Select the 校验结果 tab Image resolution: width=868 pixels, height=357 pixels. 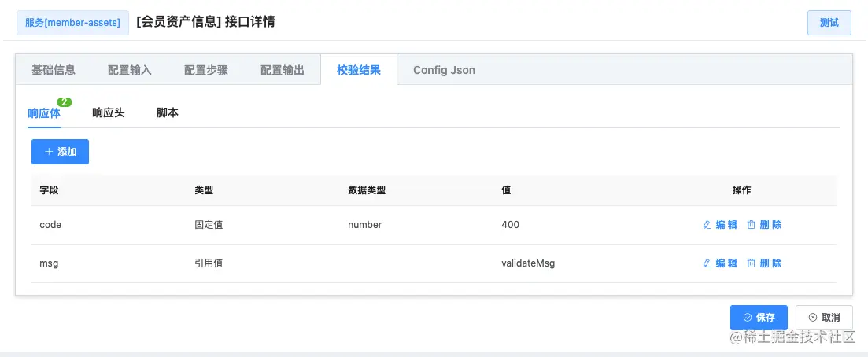click(x=359, y=70)
